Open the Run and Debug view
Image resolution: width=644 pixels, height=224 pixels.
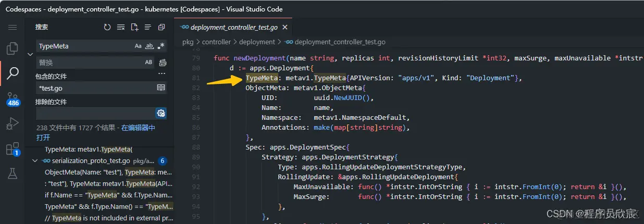[12, 124]
